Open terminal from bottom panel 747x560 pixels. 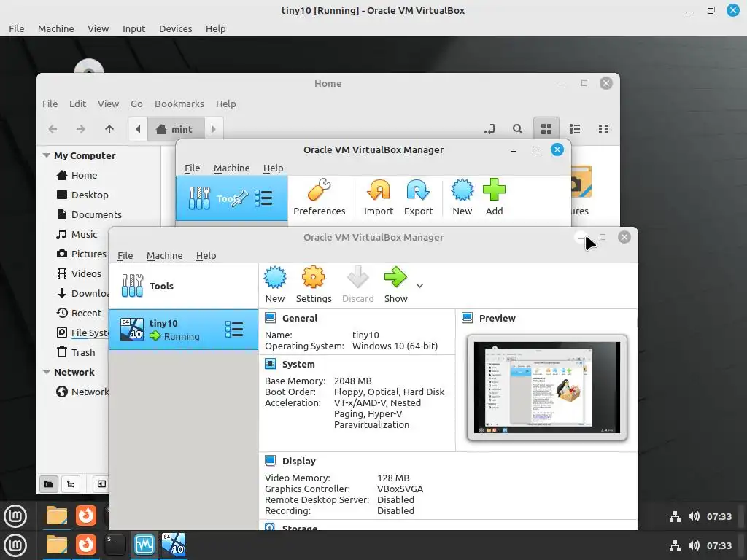(x=115, y=544)
